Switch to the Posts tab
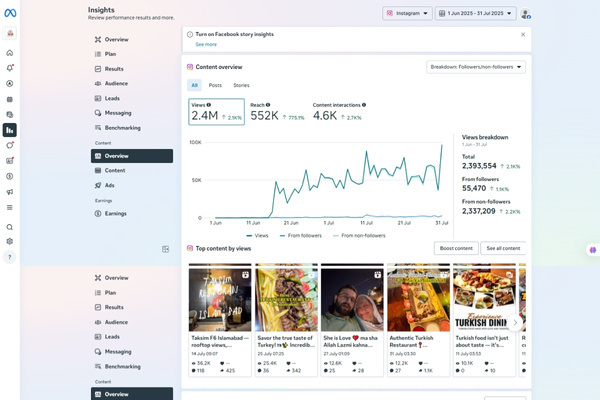This screenshot has height=400, width=600. pos(215,85)
